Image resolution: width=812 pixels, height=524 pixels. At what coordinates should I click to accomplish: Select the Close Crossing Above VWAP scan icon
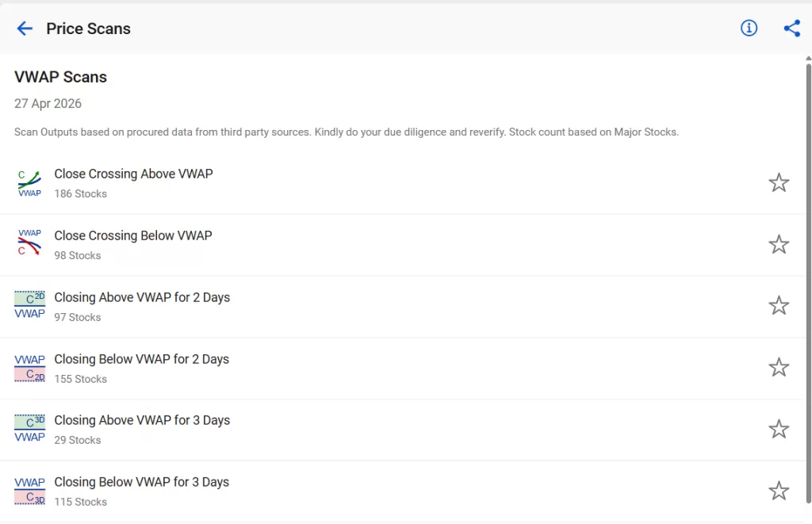(x=29, y=182)
